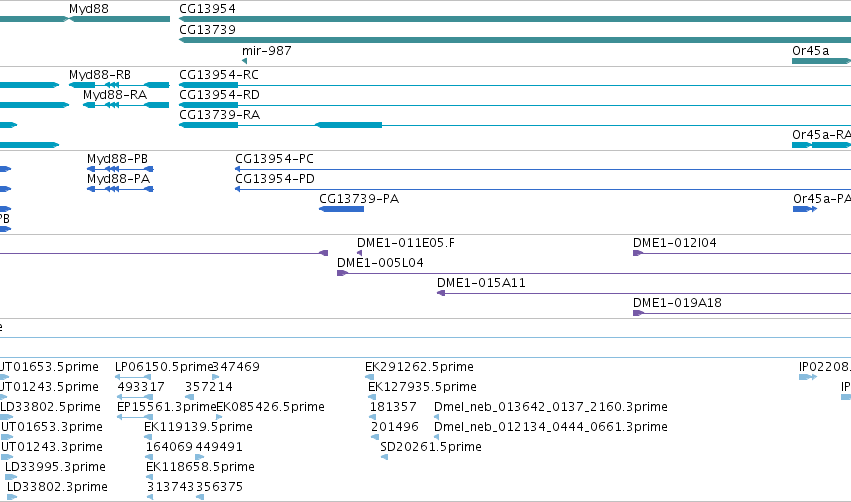The width and height of the screenshot is (851, 502).
Task: Click the IP02208 EST feature
Action: point(808,377)
